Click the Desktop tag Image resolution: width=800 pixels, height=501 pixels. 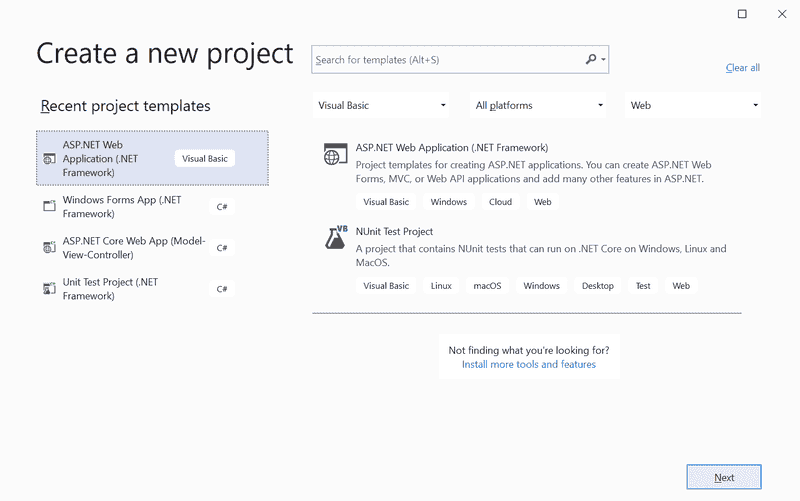point(597,286)
